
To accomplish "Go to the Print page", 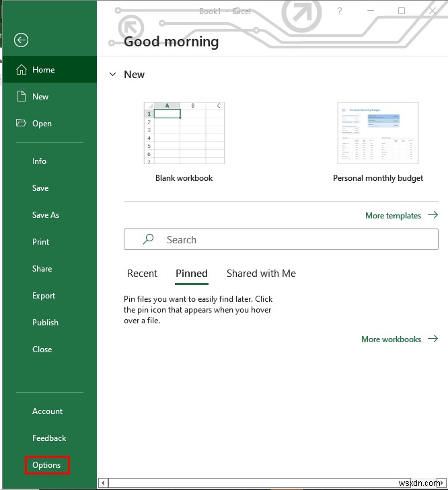I will [40, 242].
